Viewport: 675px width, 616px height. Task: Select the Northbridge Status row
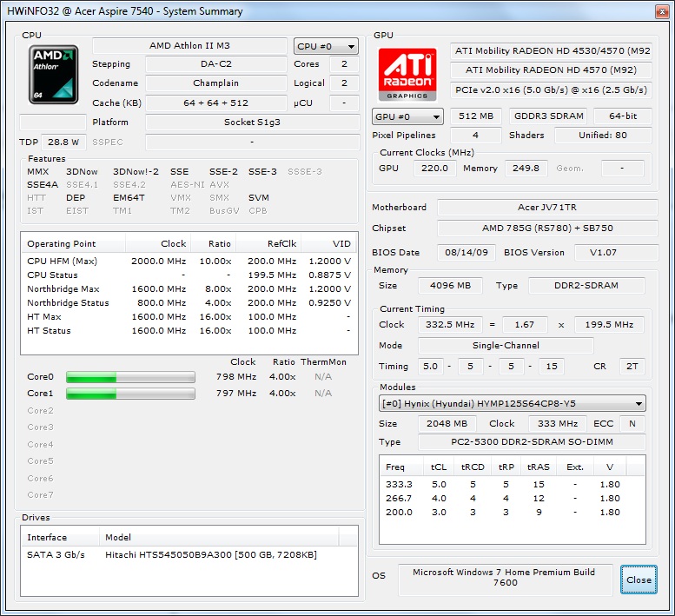pyautogui.click(x=189, y=303)
